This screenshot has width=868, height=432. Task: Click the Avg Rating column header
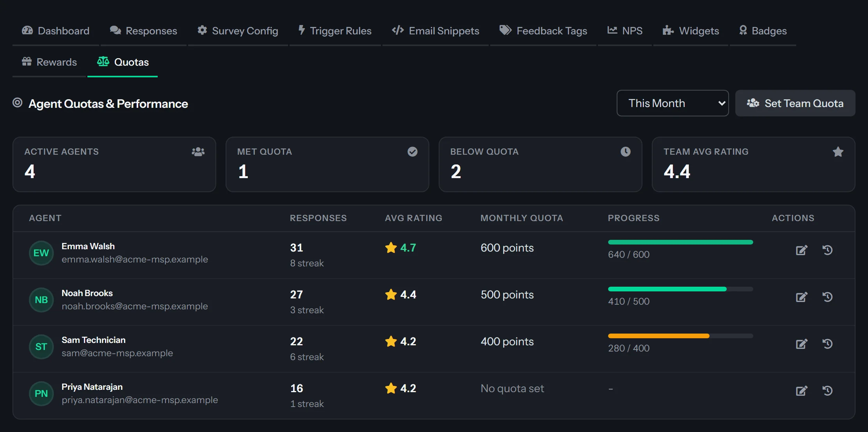click(413, 218)
